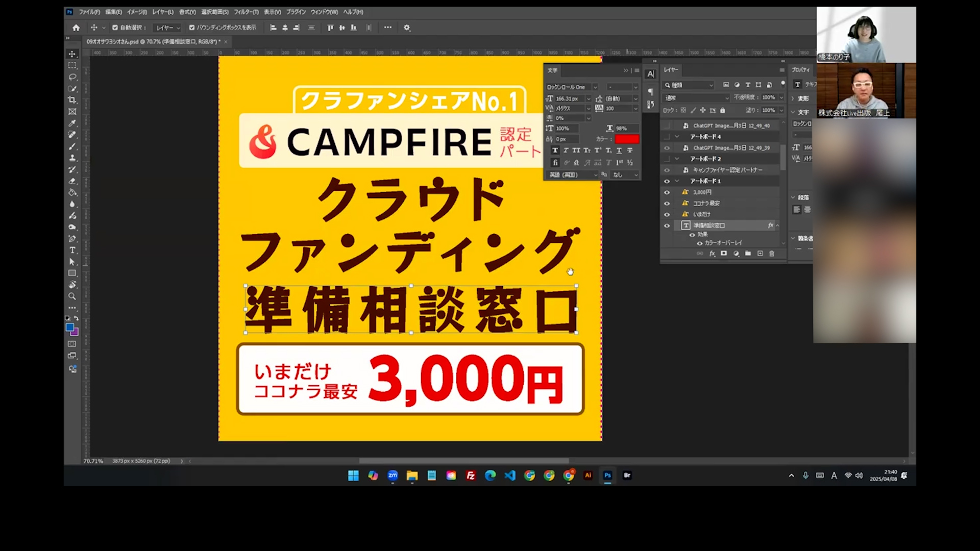Click the trash icon in Layers panel
Viewport: 980px width, 551px height.
click(772, 254)
